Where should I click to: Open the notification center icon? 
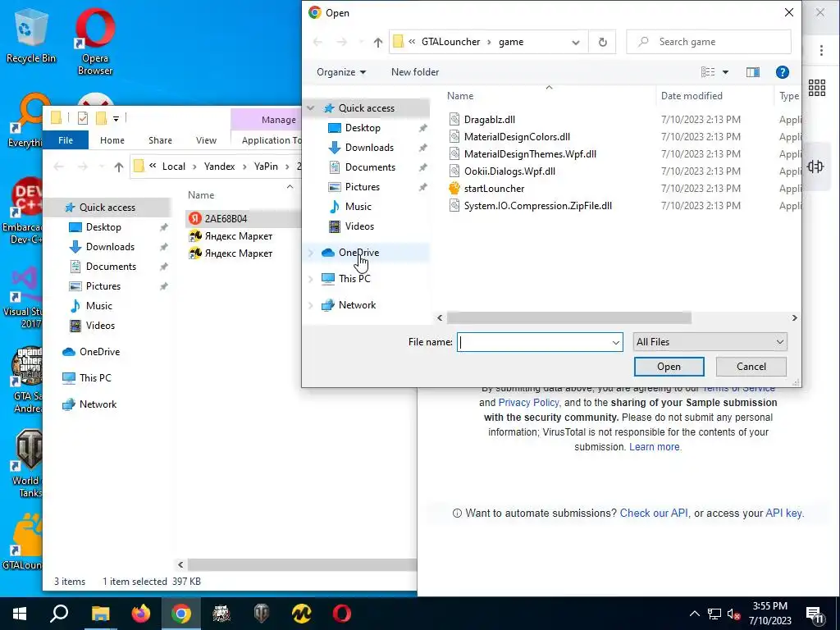(x=815, y=614)
